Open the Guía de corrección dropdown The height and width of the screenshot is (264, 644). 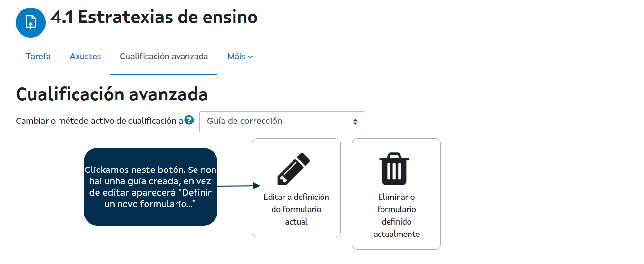[282, 122]
